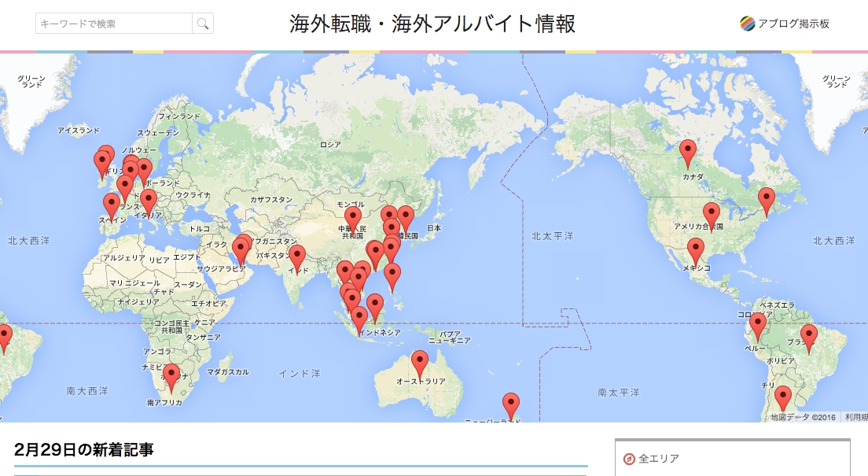Click the search magnifier icon

(x=203, y=22)
